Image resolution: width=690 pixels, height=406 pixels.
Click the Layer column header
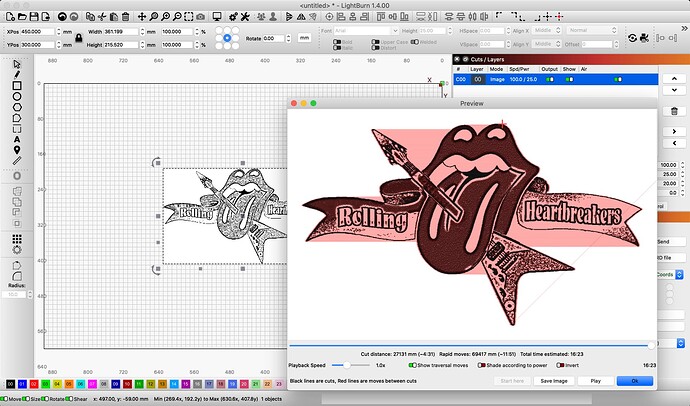pos(477,69)
